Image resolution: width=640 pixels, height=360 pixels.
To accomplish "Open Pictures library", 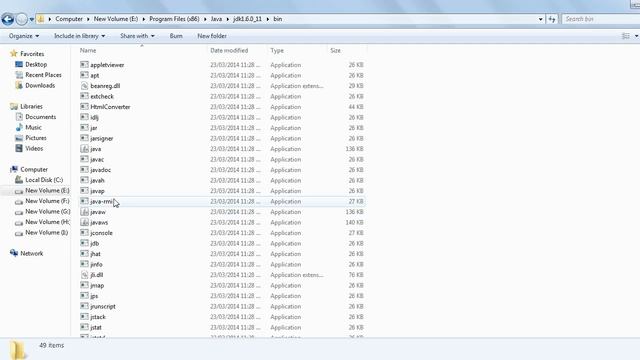I will tap(36, 138).
